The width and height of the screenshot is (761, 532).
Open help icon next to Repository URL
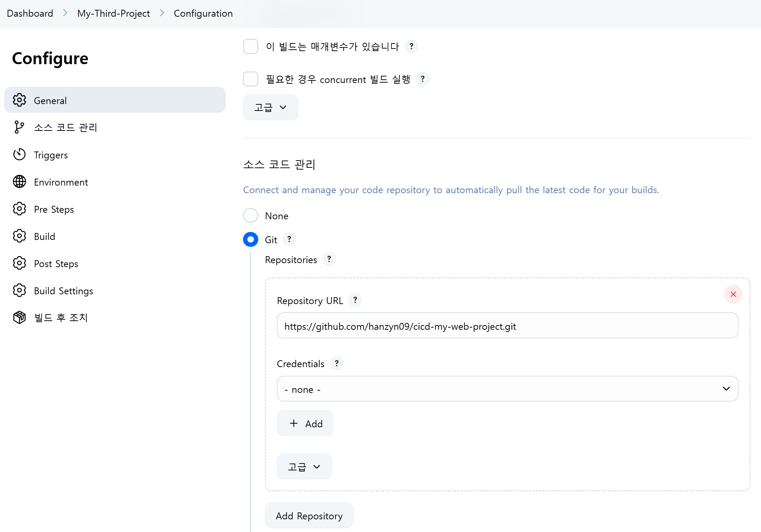[x=355, y=300]
